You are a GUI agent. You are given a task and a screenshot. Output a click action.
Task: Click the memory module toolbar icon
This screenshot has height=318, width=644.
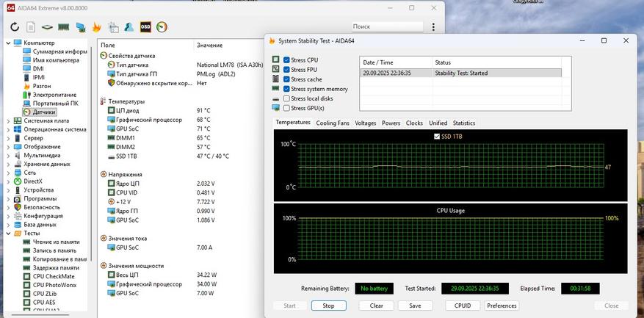point(63,27)
